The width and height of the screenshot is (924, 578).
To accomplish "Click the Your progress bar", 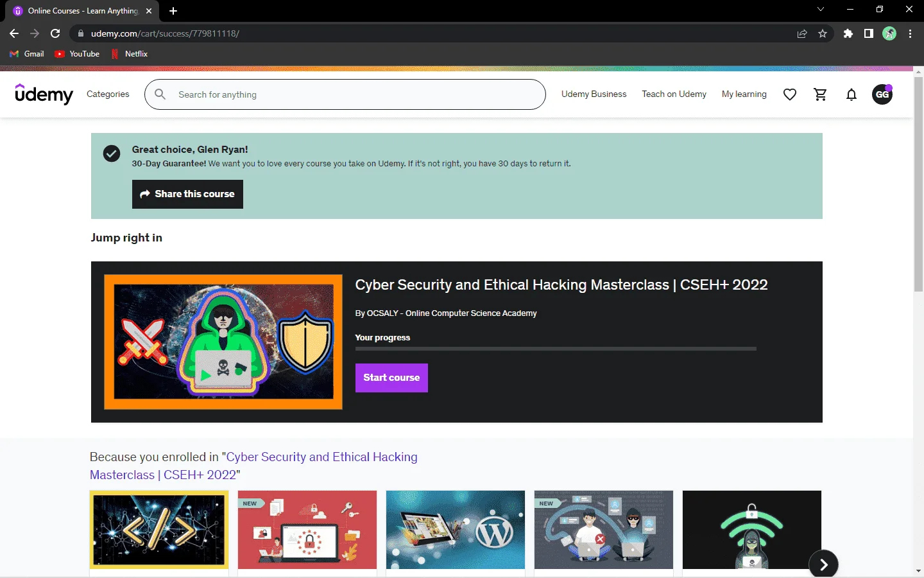I will (x=556, y=349).
